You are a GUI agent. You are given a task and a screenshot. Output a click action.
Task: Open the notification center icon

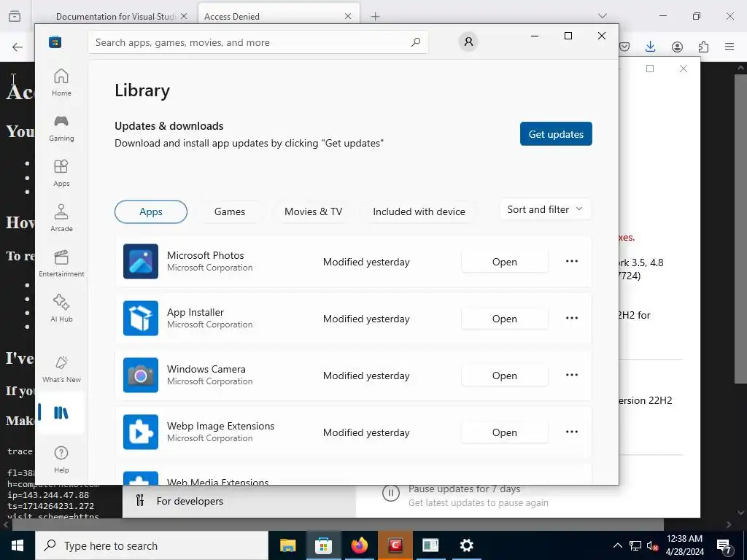pyautogui.click(x=724, y=545)
